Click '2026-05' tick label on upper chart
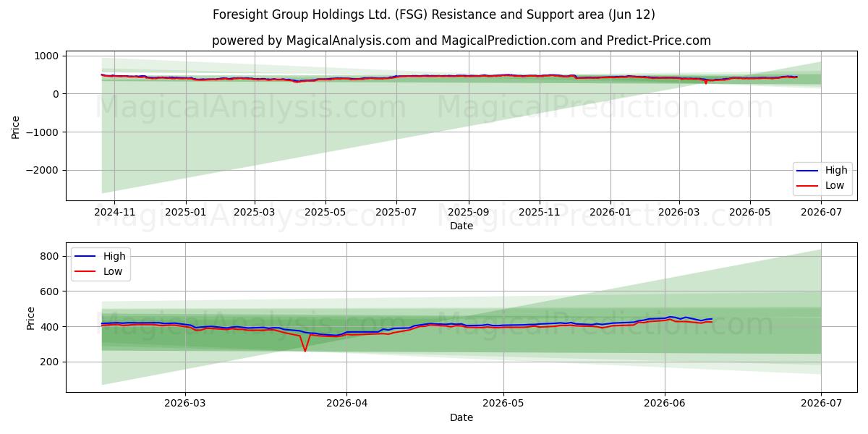Viewport: 868px width, 434px height. (x=750, y=213)
